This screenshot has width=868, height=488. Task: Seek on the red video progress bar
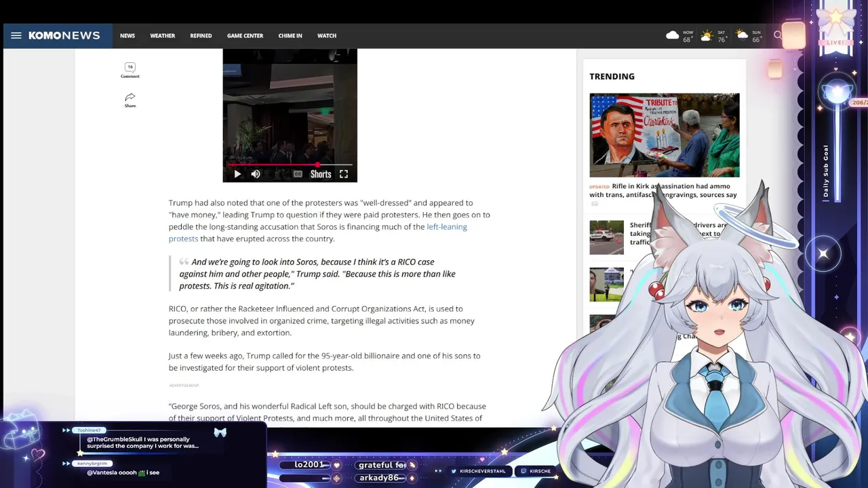(290, 164)
